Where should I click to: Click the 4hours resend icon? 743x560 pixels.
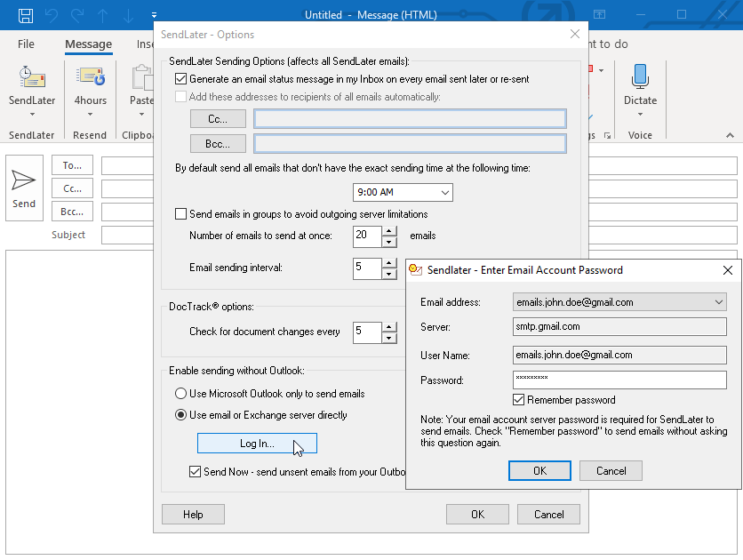tap(90, 76)
